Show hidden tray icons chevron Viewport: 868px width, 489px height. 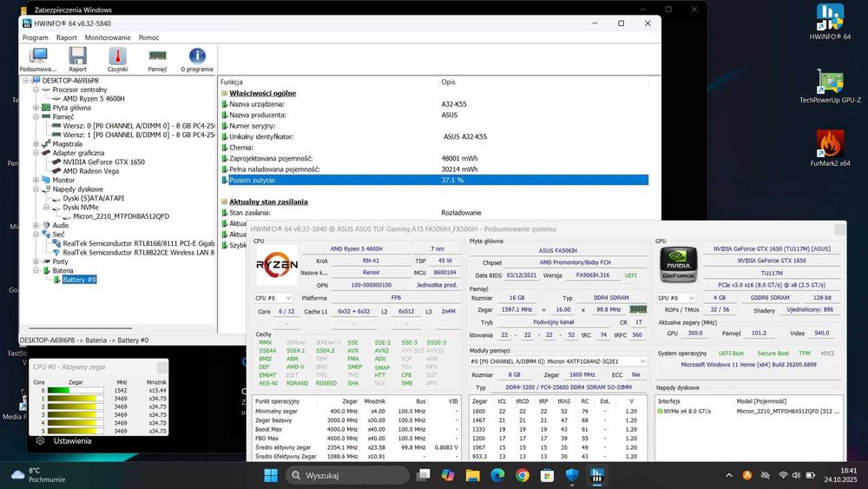coord(729,475)
